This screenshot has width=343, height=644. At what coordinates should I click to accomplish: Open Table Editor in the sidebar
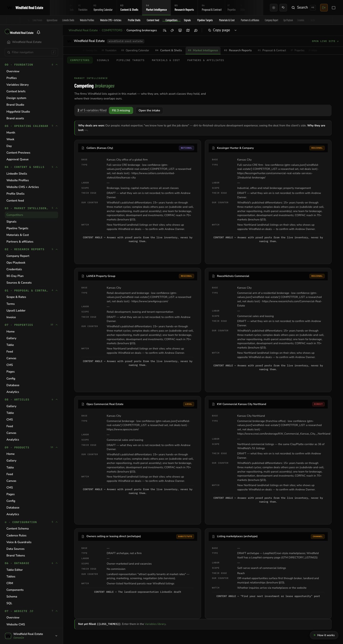coord(15,570)
